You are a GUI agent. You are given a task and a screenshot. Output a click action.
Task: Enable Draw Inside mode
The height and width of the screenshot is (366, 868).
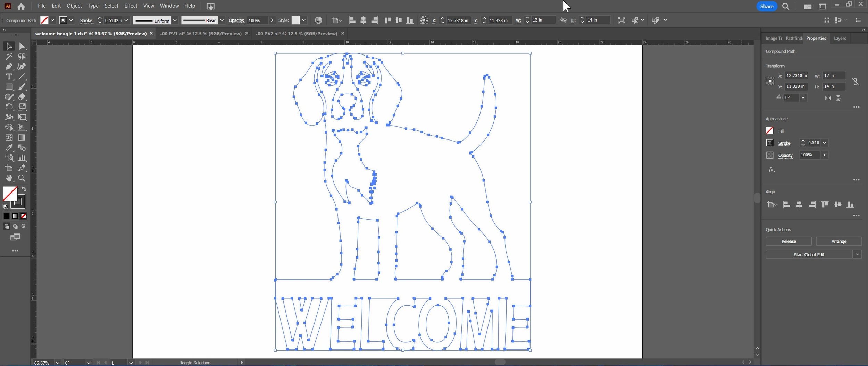click(x=23, y=226)
